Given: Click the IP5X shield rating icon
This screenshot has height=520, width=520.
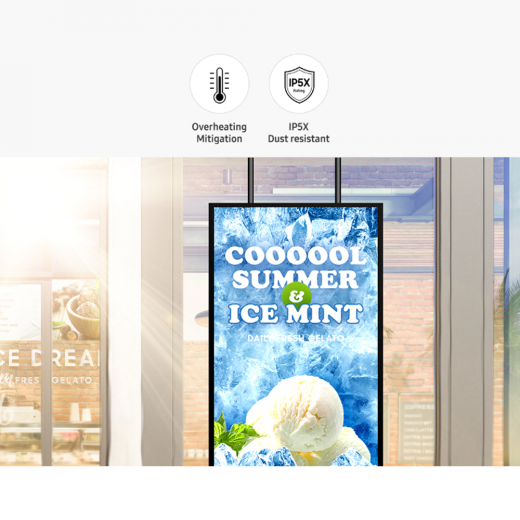Looking at the screenshot, I should click(x=299, y=84).
